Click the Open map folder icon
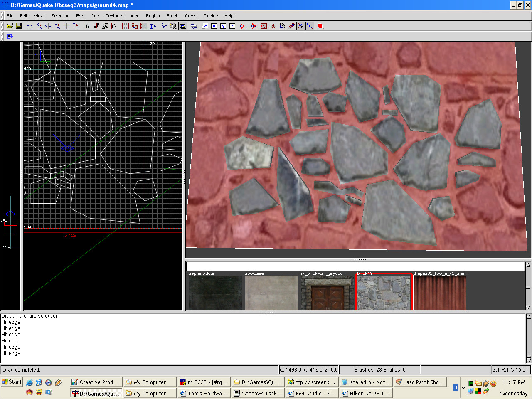 10,26
